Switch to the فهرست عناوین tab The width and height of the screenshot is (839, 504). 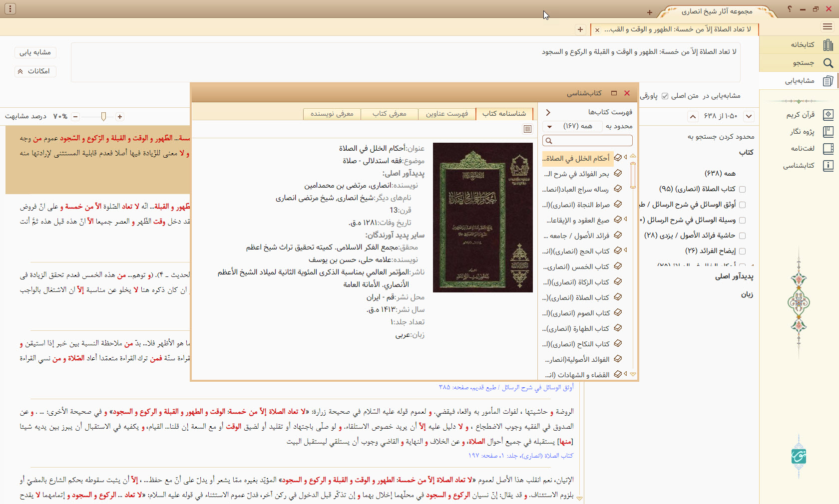click(x=447, y=114)
